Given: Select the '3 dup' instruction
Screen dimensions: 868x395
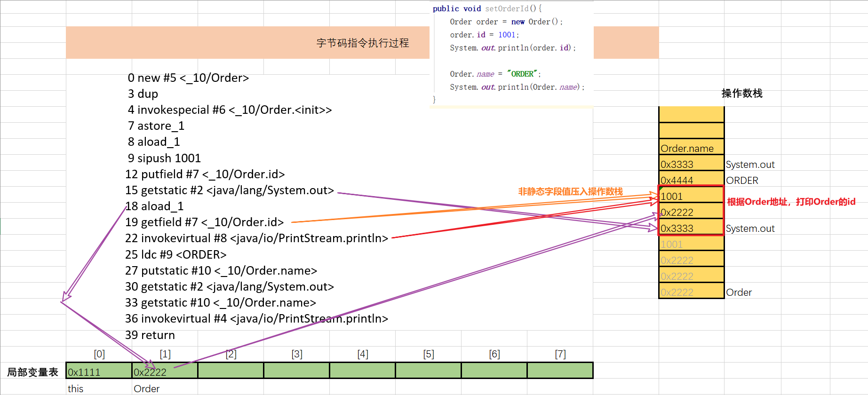Looking at the screenshot, I should tap(143, 94).
